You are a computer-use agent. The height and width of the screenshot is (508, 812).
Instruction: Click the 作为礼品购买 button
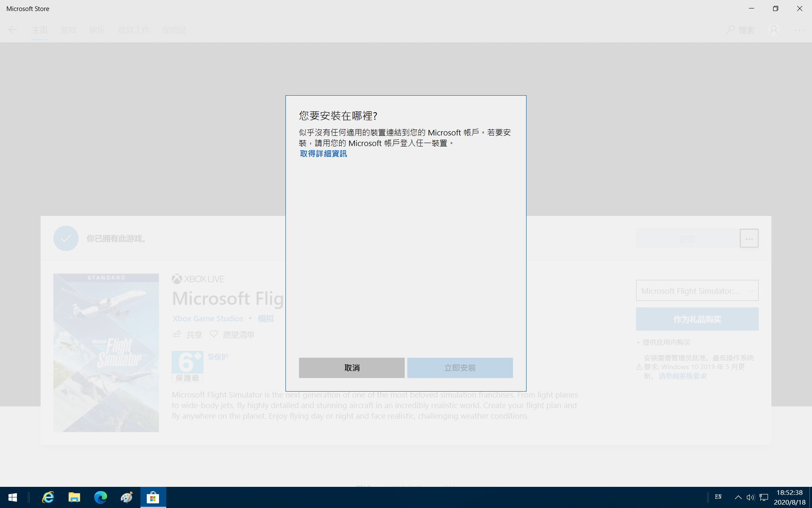(x=697, y=319)
